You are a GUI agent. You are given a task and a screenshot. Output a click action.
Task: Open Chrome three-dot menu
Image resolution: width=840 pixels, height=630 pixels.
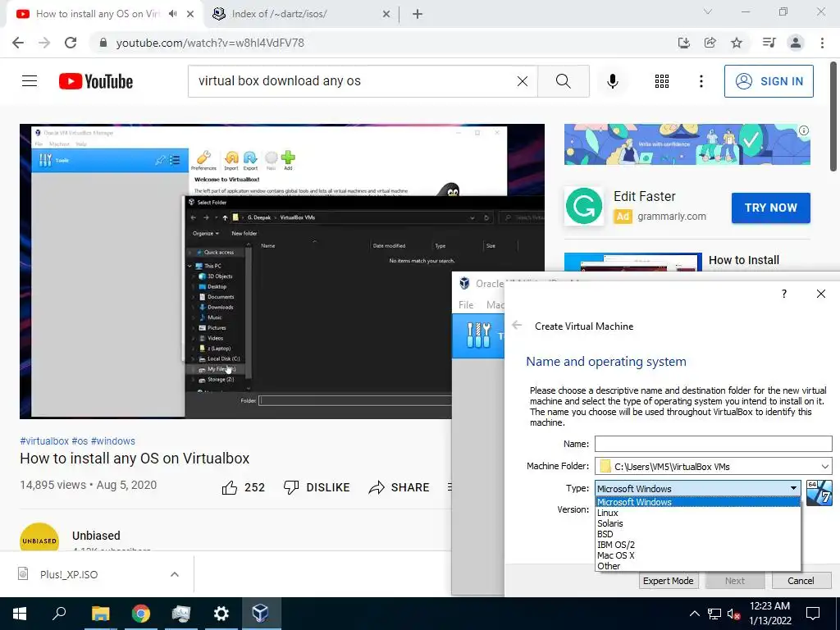tap(822, 43)
